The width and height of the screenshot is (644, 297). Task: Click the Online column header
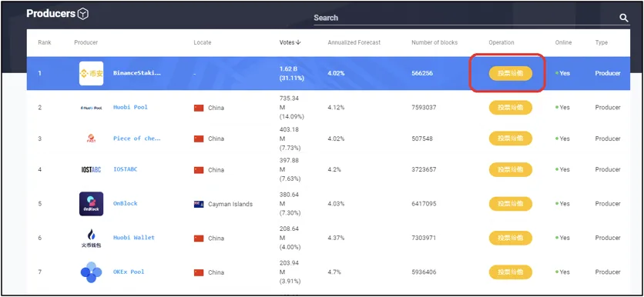(x=564, y=42)
